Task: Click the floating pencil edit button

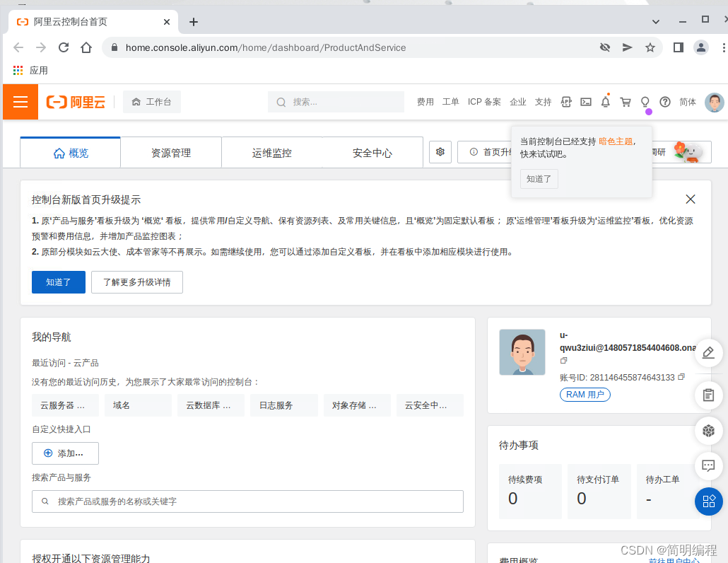Action: point(708,352)
